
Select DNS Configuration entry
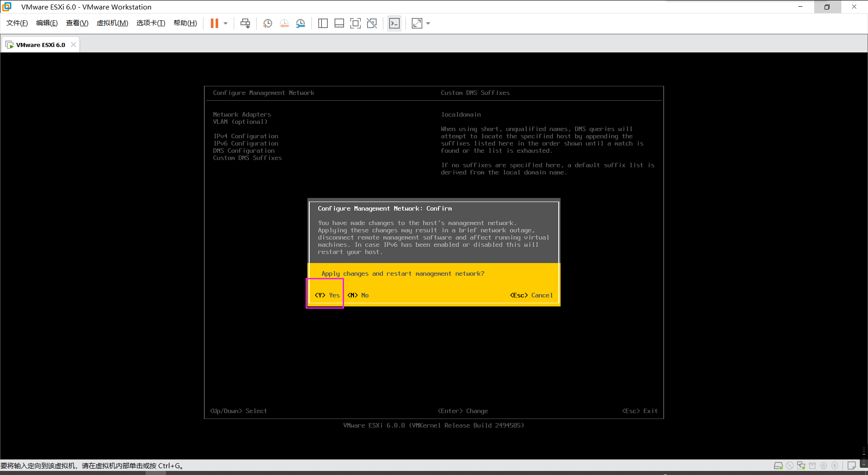pyautogui.click(x=244, y=150)
